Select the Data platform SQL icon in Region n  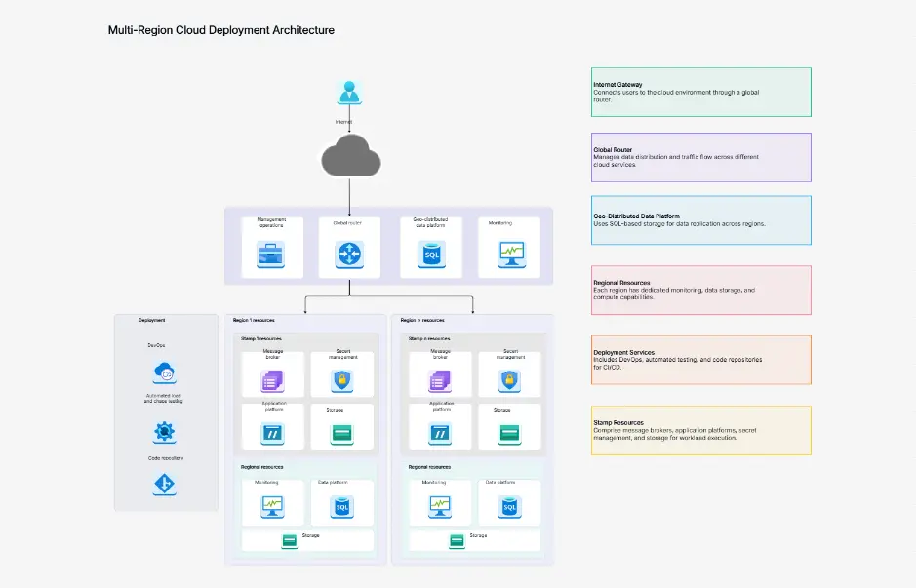(509, 503)
